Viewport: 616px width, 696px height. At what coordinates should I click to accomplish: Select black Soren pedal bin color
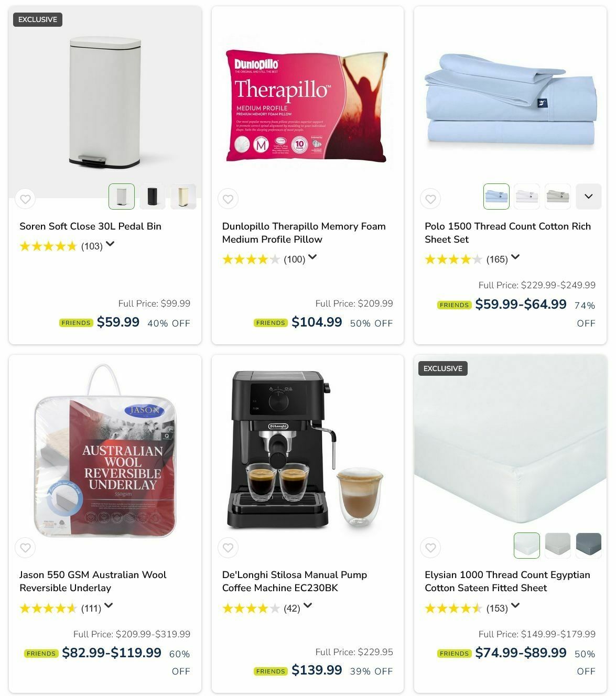[153, 197]
